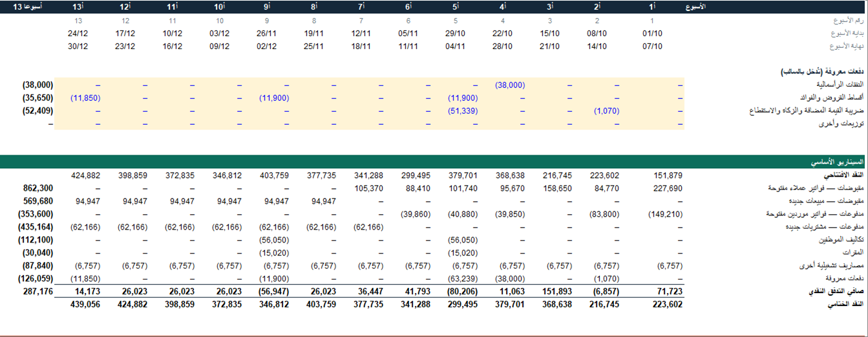Image resolution: width=868 pixels, height=337 pixels.
Task: Click the week start date 01/10
Action: point(653,34)
